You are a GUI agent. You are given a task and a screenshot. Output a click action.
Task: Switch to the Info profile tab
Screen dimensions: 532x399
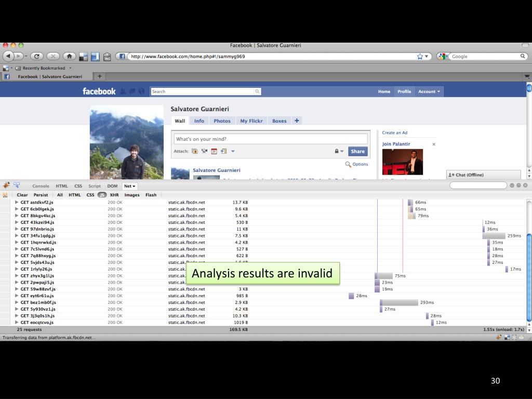click(199, 121)
